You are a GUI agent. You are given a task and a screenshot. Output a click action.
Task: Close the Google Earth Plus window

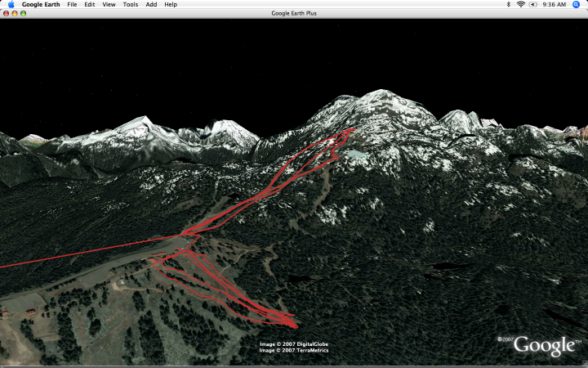tap(6, 14)
